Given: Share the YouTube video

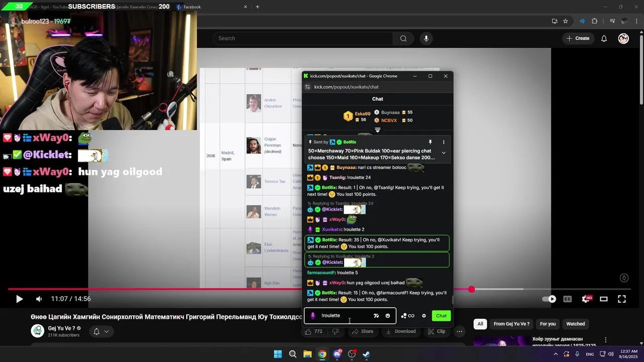Looking at the screenshot, I should point(362,331).
